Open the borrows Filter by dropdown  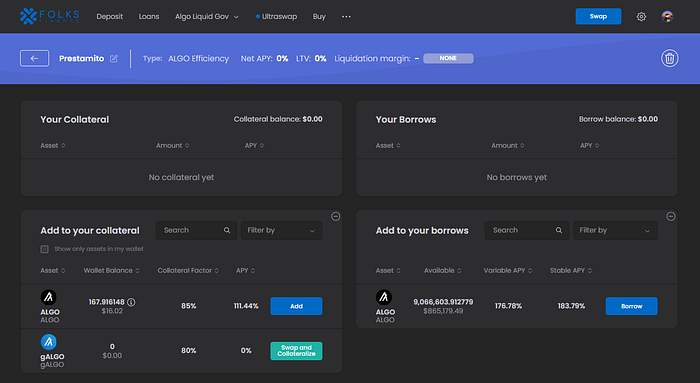point(615,230)
